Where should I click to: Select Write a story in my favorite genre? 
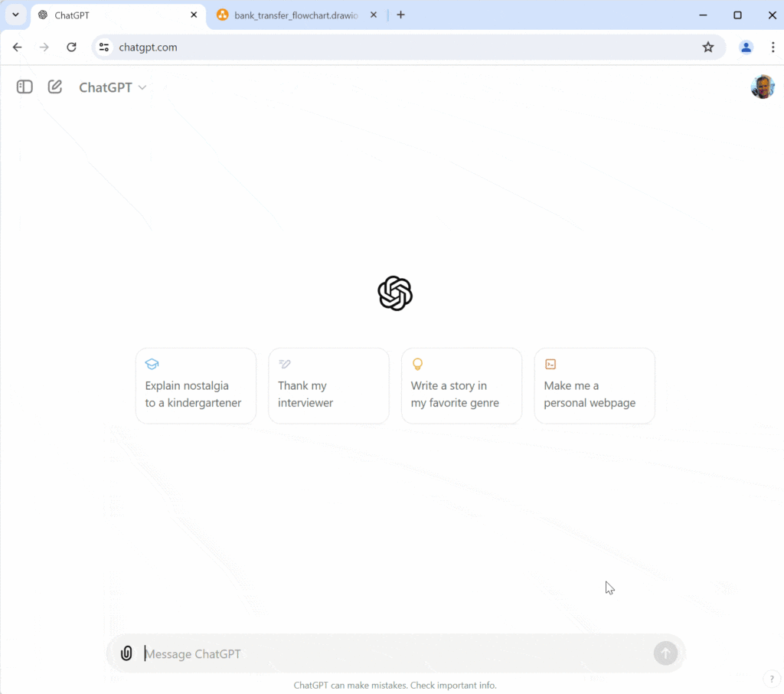tap(462, 386)
